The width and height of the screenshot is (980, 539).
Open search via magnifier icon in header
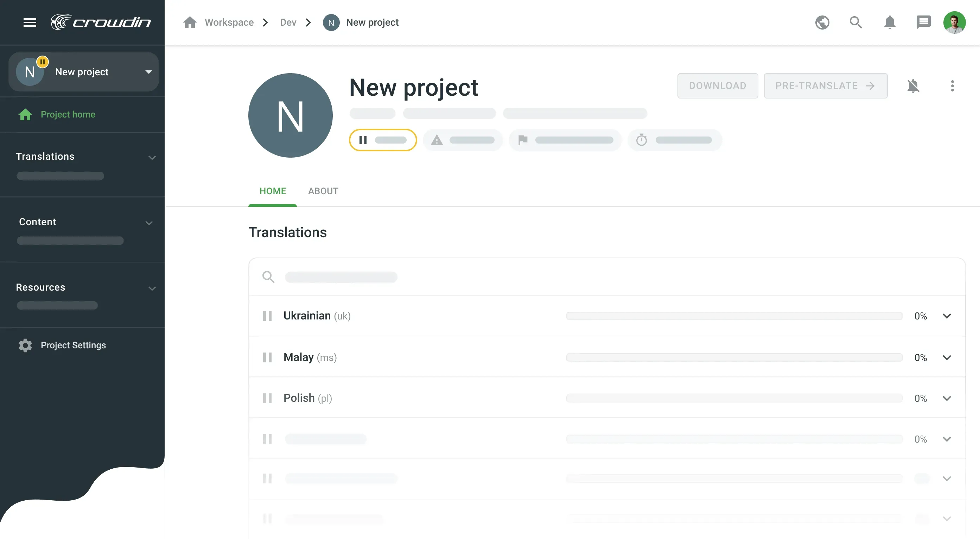(855, 23)
